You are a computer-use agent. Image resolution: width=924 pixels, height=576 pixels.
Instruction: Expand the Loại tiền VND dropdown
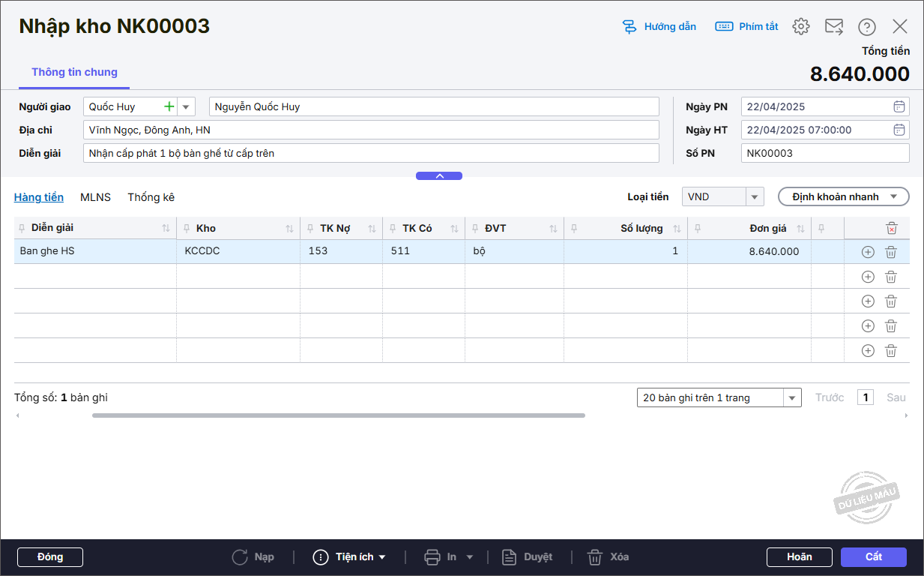[755, 197]
